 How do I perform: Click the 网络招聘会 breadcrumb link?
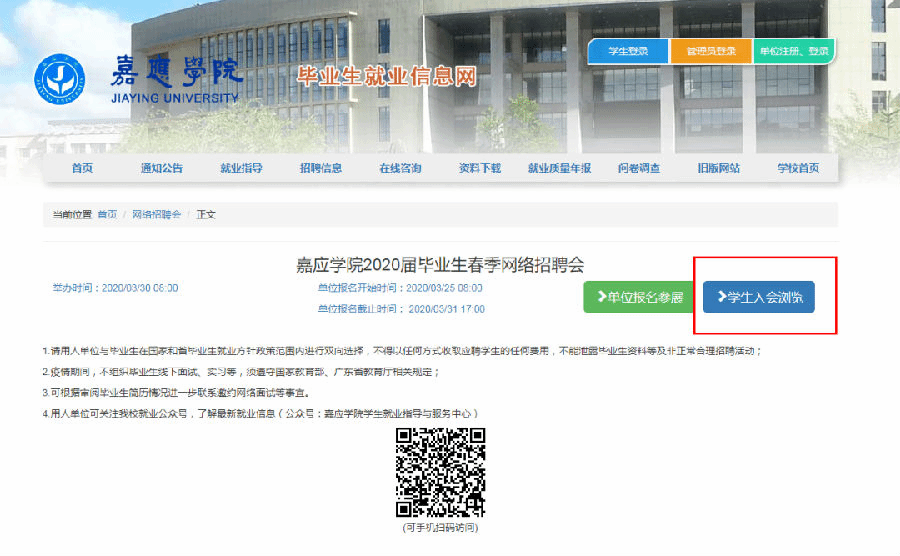click(157, 215)
